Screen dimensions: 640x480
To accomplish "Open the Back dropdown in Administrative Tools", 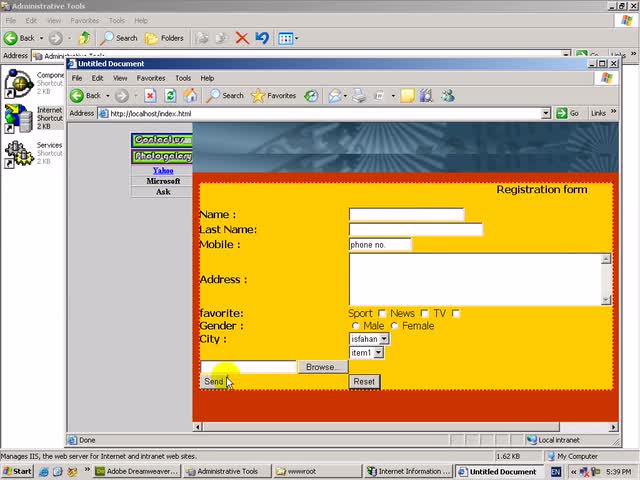I will (41, 38).
